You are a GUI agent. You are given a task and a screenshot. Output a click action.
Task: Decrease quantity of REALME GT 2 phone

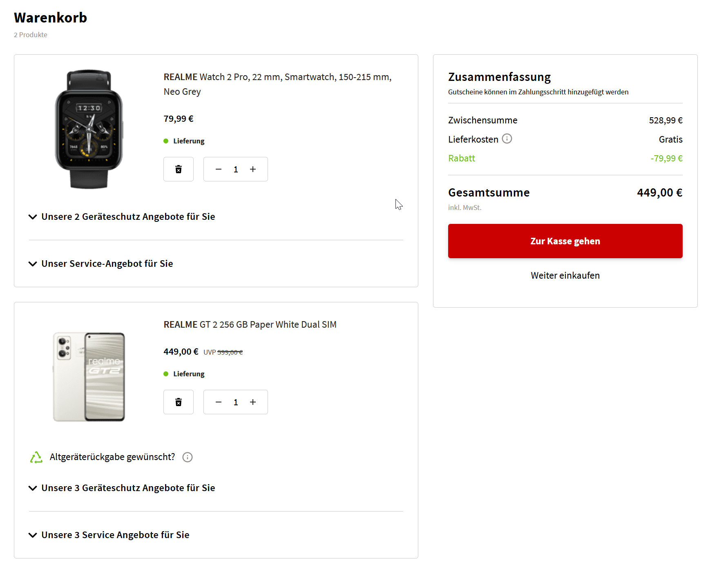click(219, 402)
